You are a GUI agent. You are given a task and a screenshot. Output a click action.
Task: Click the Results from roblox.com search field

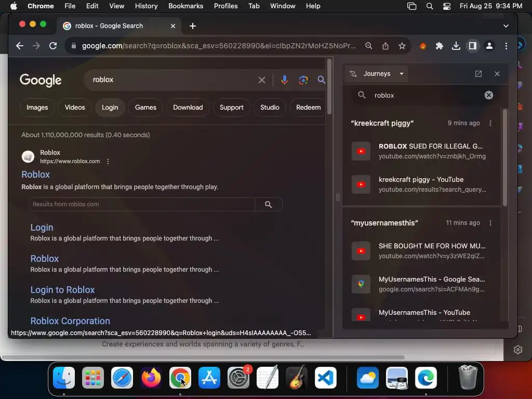(142, 205)
